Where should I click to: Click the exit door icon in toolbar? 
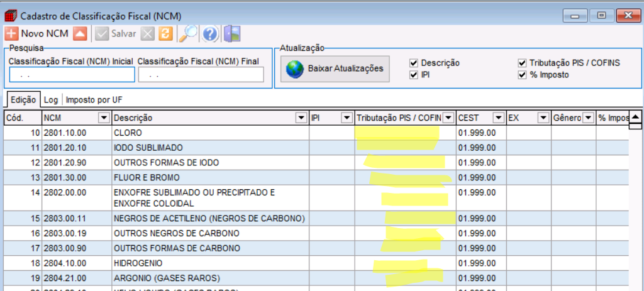pyautogui.click(x=233, y=34)
